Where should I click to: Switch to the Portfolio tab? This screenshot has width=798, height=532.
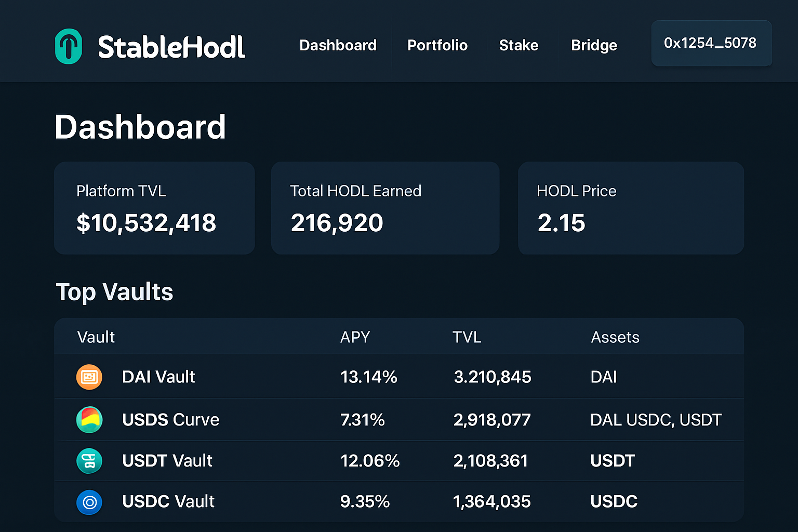pyautogui.click(x=437, y=46)
